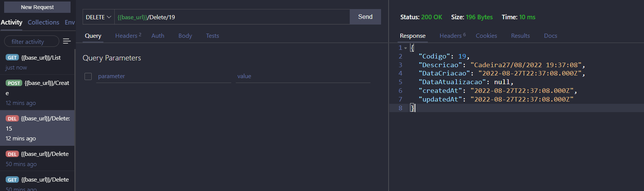Open the activity filter menu icon

[x=67, y=41]
